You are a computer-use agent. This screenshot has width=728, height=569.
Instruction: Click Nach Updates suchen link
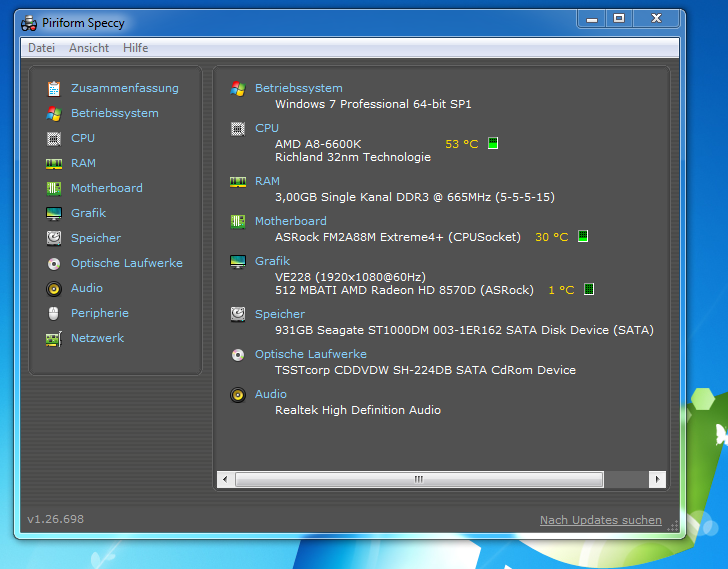601,520
